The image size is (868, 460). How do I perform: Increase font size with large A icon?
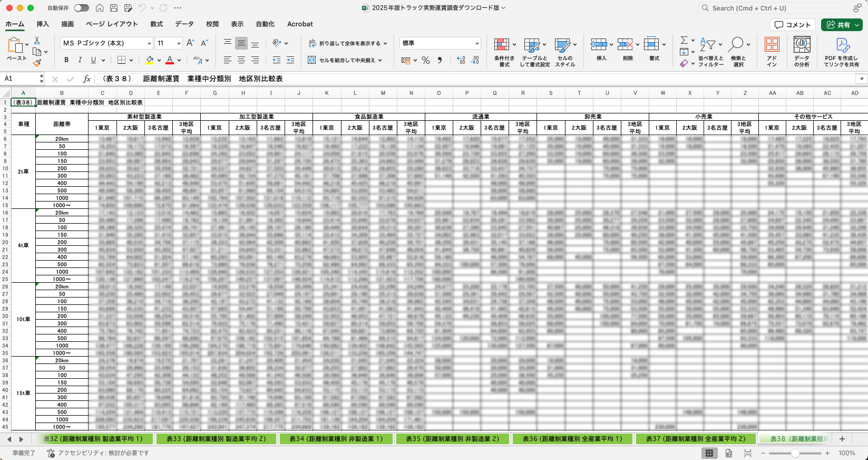190,43
